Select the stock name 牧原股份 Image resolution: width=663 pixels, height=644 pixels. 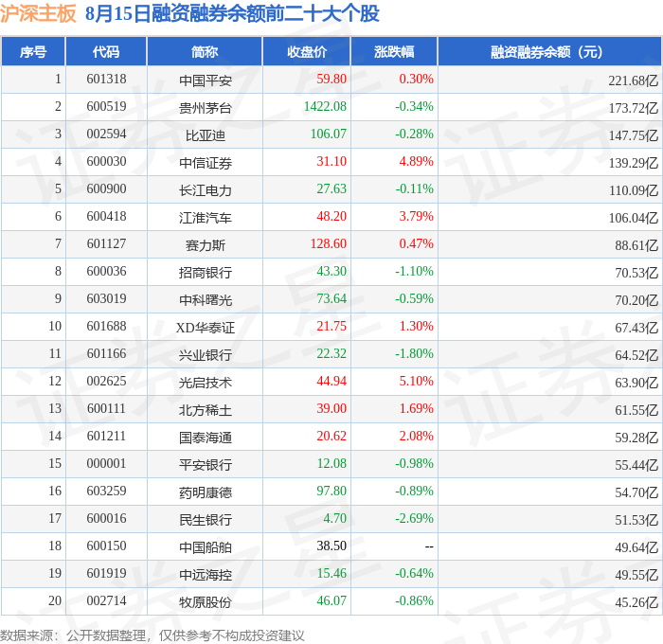tap(206, 602)
